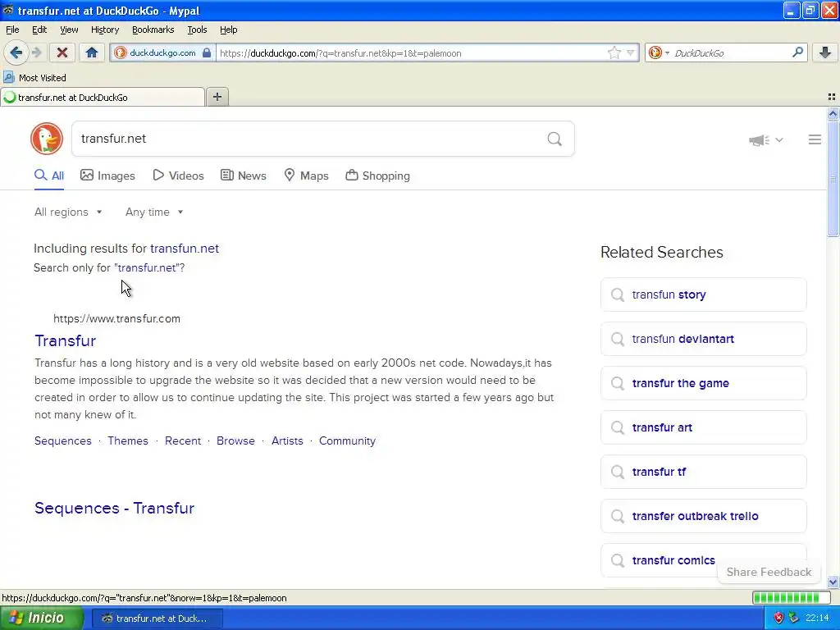The width and height of the screenshot is (840, 630).
Task: Click the red shield tray icon
Action: [x=778, y=618]
